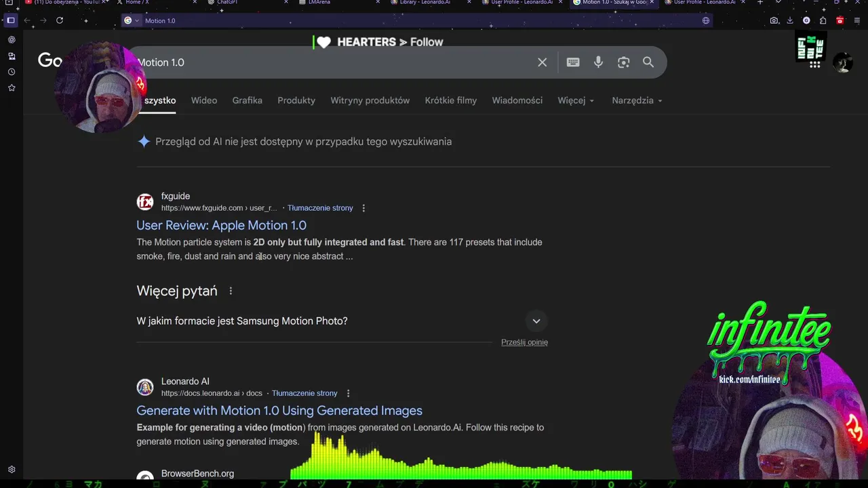The image size is (868, 488).
Task: Start a voice search with the microphone
Action: (598, 62)
